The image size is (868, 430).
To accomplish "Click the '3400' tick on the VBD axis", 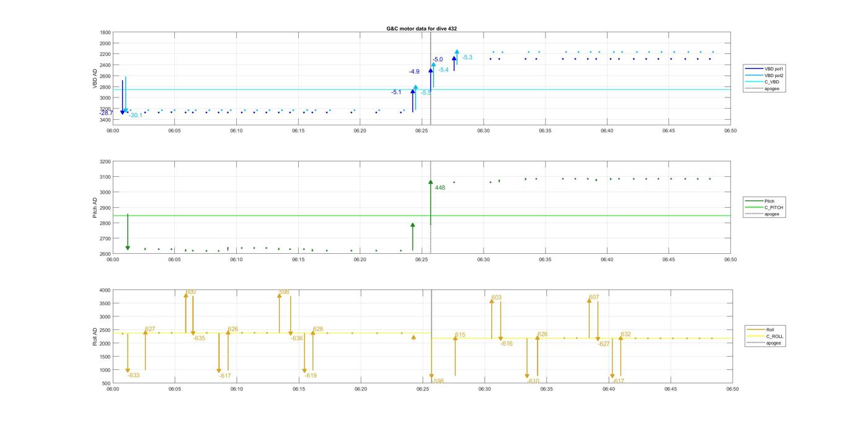I will [105, 120].
